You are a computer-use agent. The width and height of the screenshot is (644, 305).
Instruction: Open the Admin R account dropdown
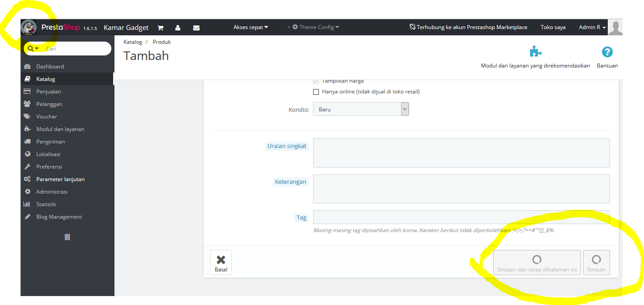[592, 27]
